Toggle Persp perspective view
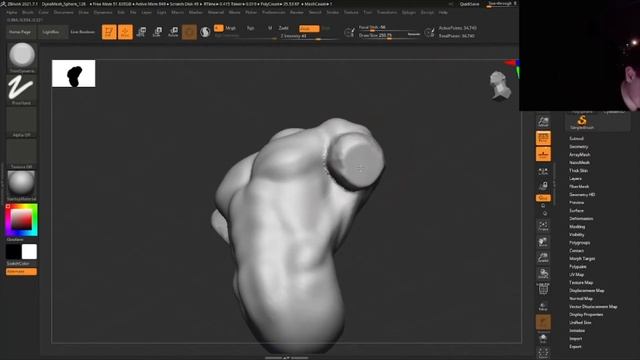This screenshot has width=640, height=360. (543, 138)
